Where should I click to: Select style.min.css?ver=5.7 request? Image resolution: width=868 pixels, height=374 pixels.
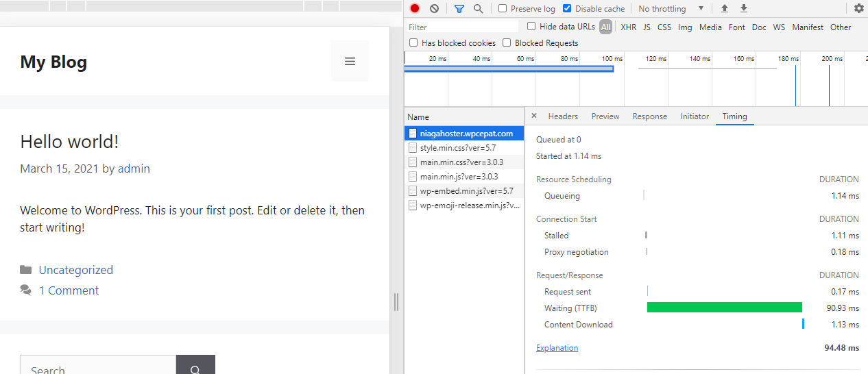(x=457, y=147)
